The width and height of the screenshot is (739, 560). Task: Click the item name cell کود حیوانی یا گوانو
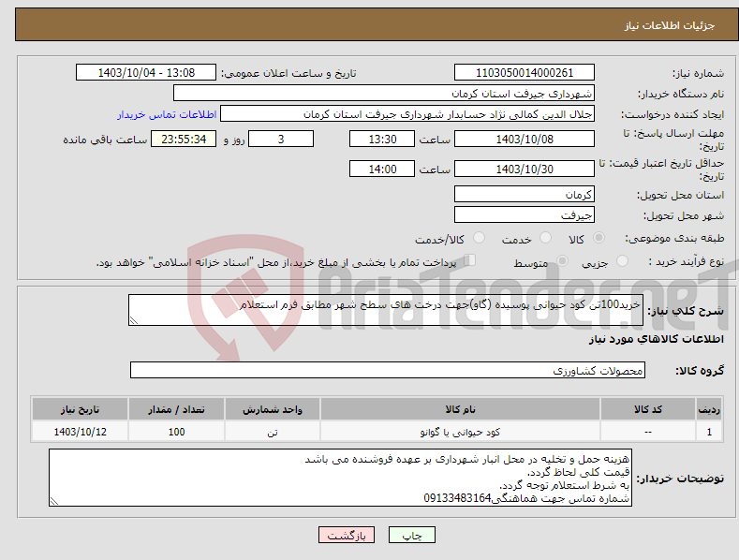[x=460, y=432]
